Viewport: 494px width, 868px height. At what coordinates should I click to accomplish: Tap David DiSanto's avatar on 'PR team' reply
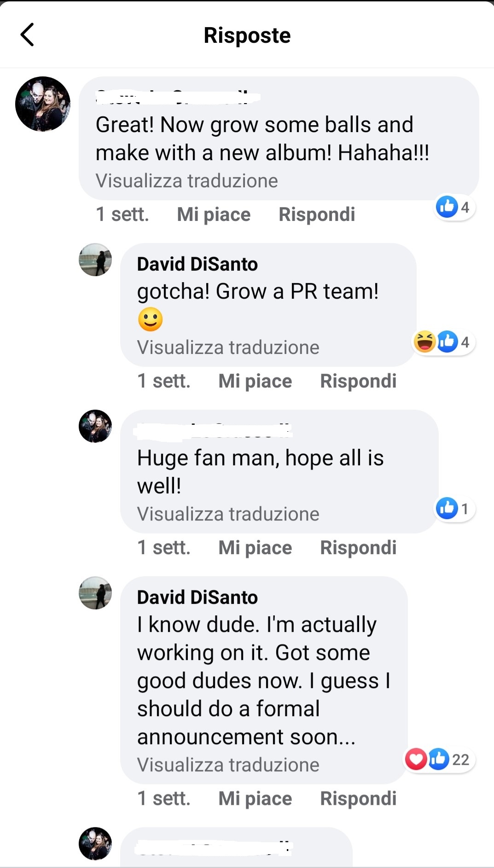coord(95,260)
